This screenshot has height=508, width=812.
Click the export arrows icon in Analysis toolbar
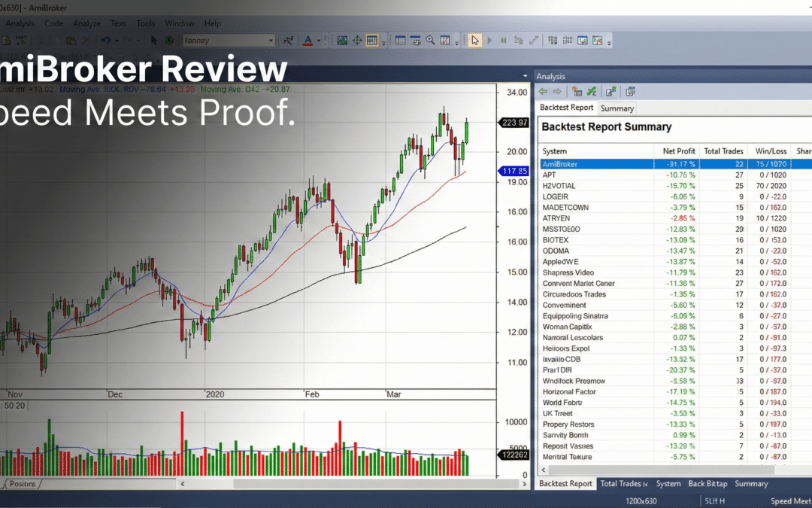[x=611, y=92]
